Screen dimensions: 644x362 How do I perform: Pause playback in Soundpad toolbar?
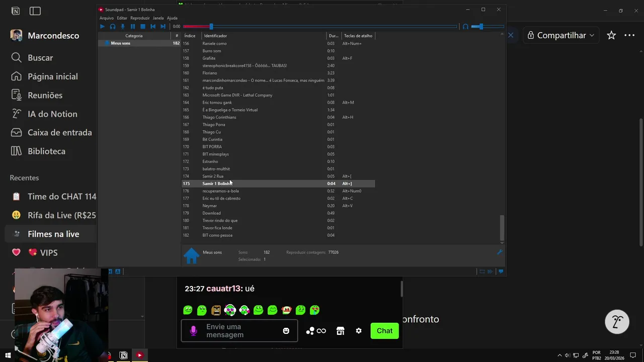click(133, 27)
